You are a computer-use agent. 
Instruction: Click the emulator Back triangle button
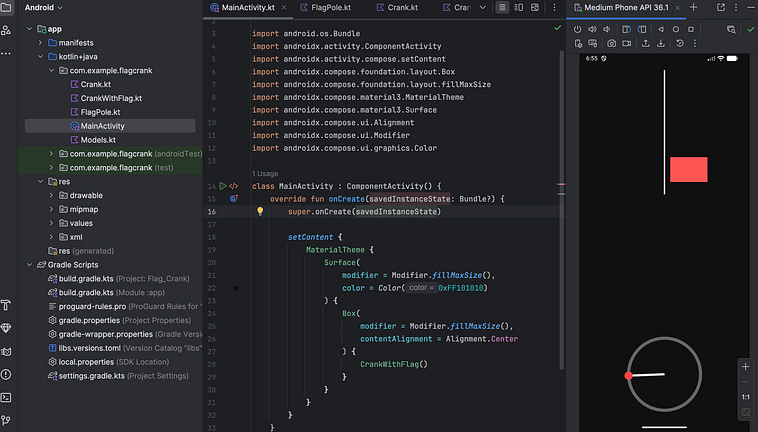[x=661, y=29]
